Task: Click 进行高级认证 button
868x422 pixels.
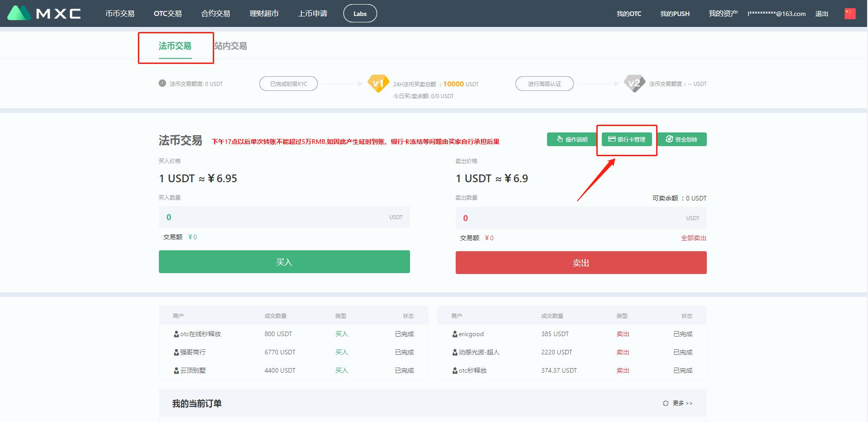Action: tap(545, 84)
